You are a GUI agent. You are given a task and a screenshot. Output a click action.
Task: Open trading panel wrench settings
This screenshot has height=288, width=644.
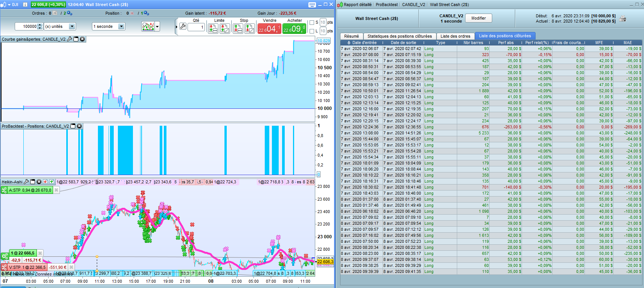pyautogui.click(x=183, y=26)
